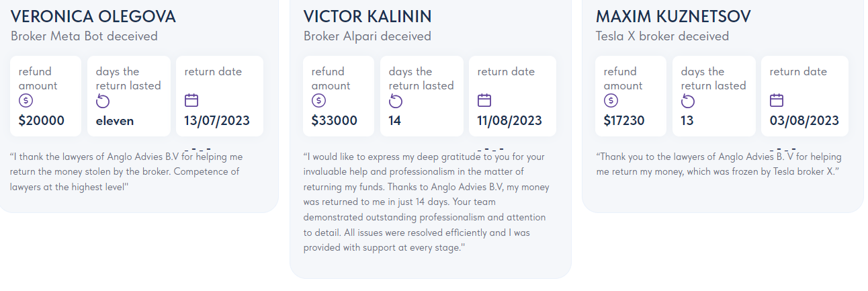The width and height of the screenshot is (868, 291).
Task: Select the Veronica Olegova heading
Action: point(93,16)
